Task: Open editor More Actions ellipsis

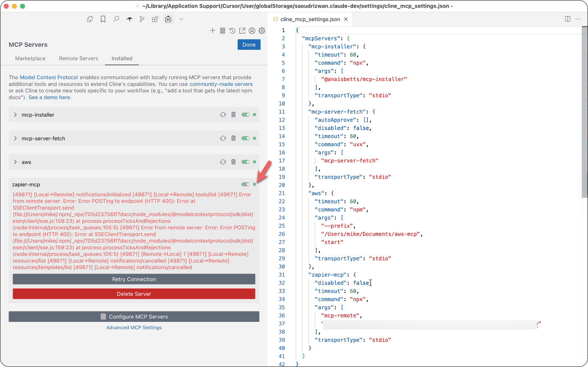Action: coord(578,19)
